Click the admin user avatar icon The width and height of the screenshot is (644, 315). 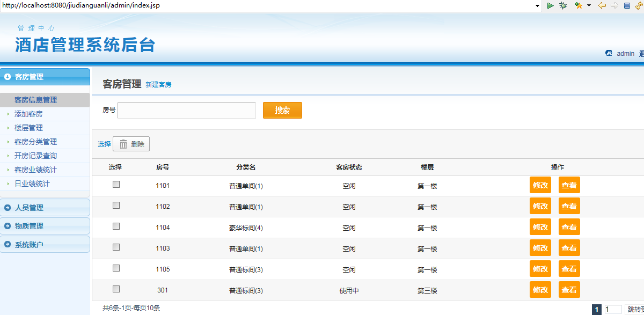click(609, 53)
